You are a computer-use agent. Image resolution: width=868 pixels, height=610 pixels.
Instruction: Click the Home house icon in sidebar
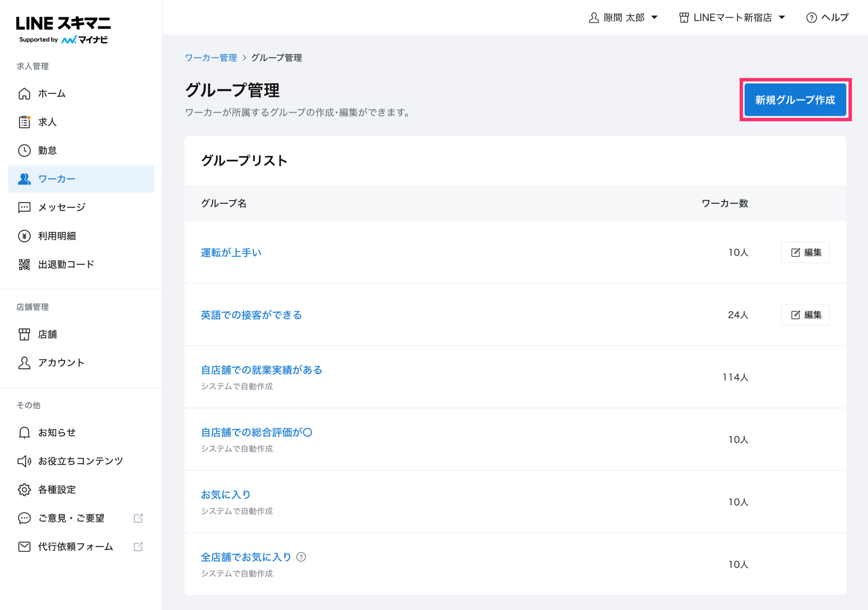[x=24, y=93]
